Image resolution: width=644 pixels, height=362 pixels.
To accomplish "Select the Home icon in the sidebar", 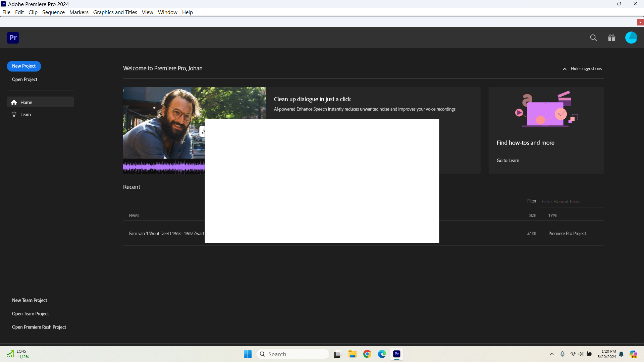I will click(x=14, y=102).
